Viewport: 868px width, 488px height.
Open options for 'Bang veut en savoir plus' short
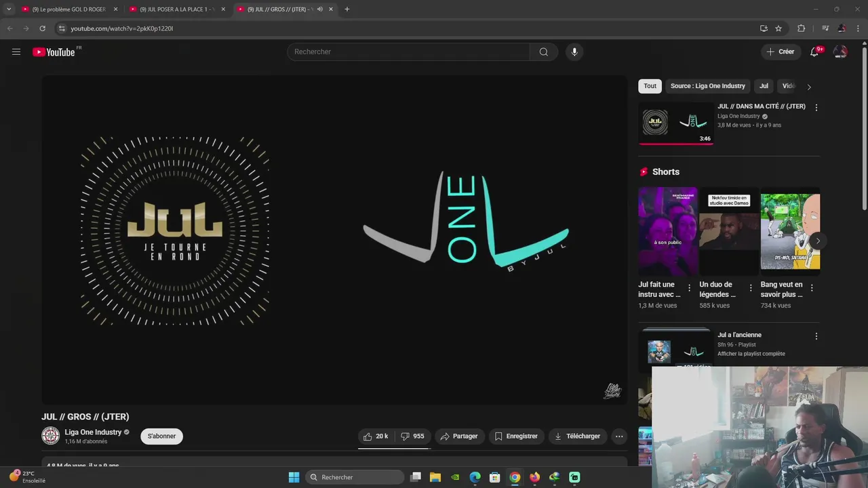[812, 288]
